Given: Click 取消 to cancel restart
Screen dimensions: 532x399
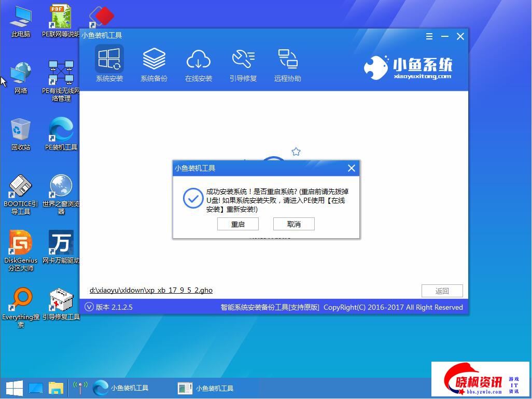Looking at the screenshot, I should [293, 224].
